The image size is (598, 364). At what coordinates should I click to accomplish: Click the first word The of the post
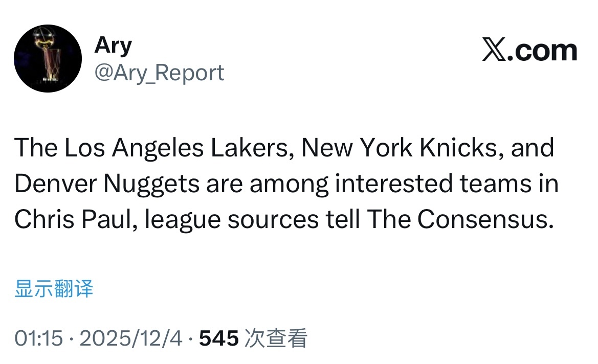pyautogui.click(x=36, y=148)
